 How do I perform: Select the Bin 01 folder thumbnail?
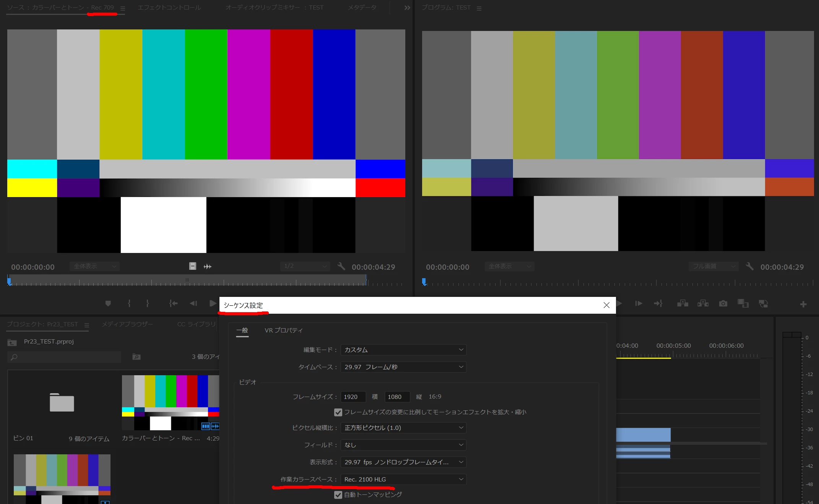[x=62, y=402]
